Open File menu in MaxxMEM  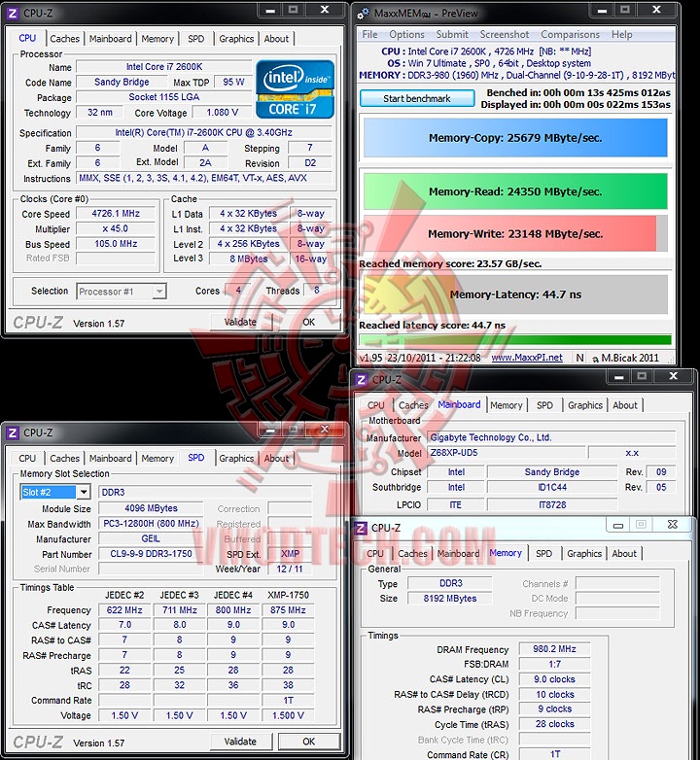pos(369,34)
